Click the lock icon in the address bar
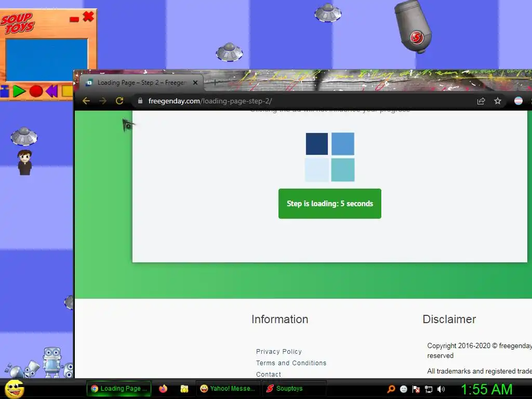This screenshot has height=399, width=532. point(140,101)
